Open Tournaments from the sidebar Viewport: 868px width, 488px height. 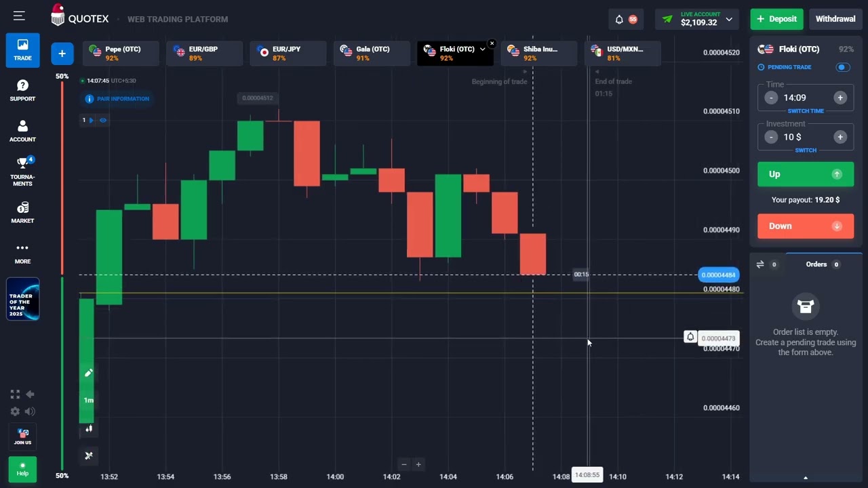pos(22,171)
